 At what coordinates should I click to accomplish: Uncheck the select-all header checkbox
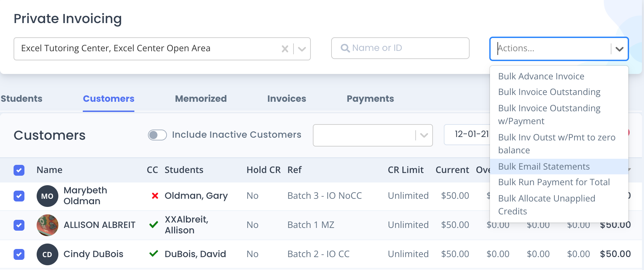point(19,170)
